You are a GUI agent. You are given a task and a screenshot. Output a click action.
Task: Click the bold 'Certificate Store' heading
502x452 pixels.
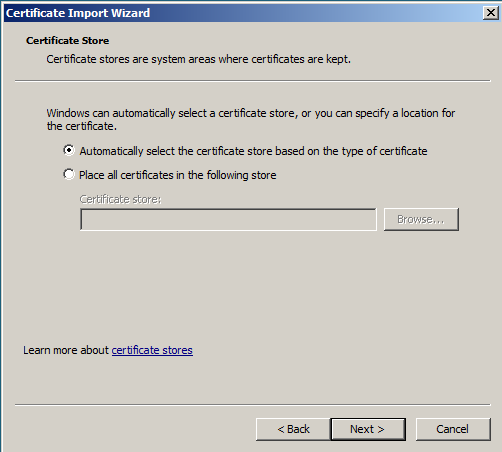(x=68, y=41)
